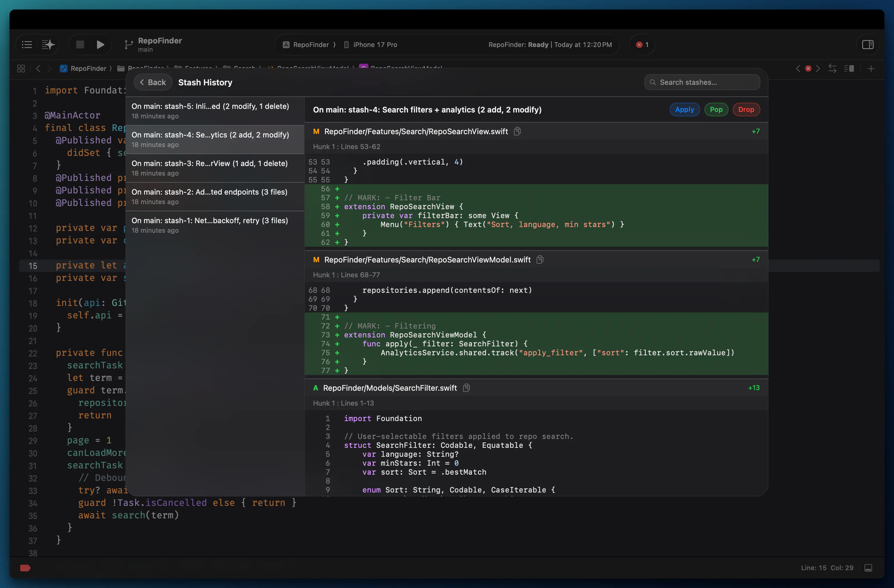The image size is (894, 588).
Task: Stop the running build
Action: [80, 45]
